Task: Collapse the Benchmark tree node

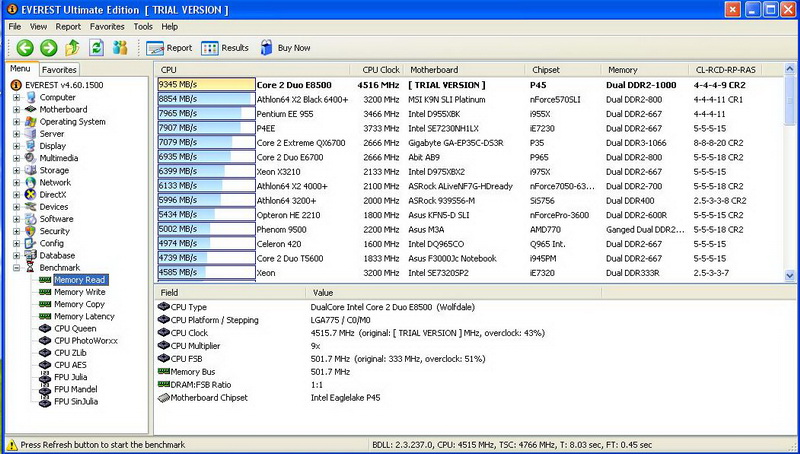Action: [x=16, y=268]
